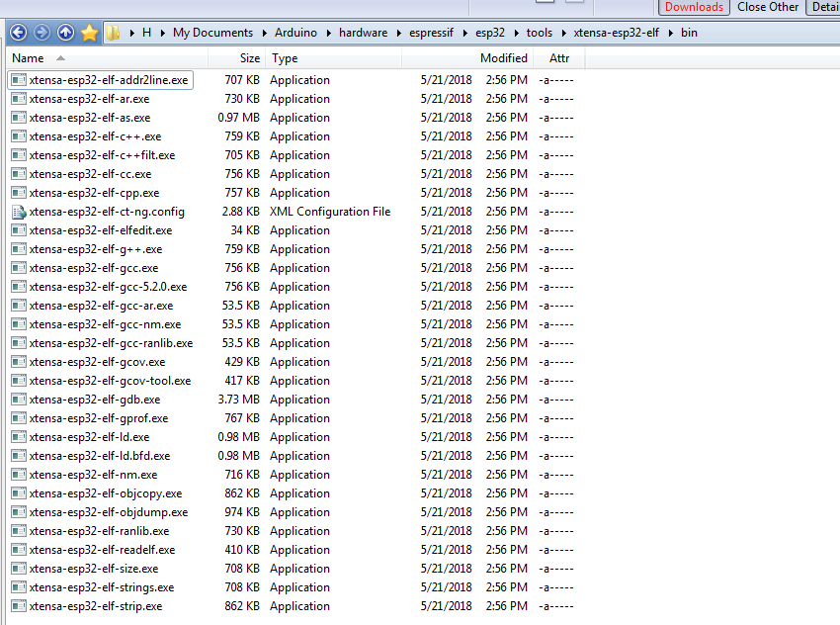Click icon of xtensa-esp32-elf-gdb.exe
Screen dimensions: 840x625
pyautogui.click(x=19, y=400)
